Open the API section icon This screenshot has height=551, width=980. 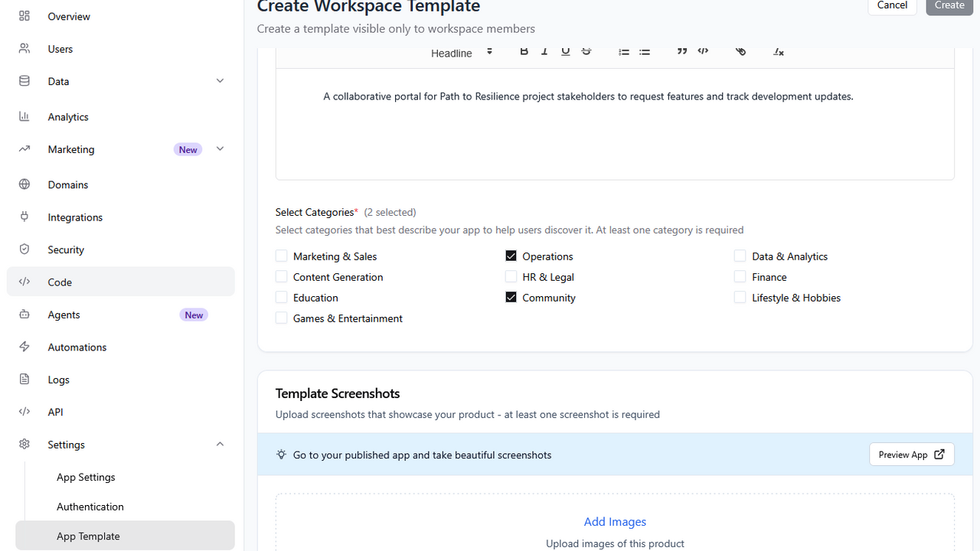pos(24,412)
